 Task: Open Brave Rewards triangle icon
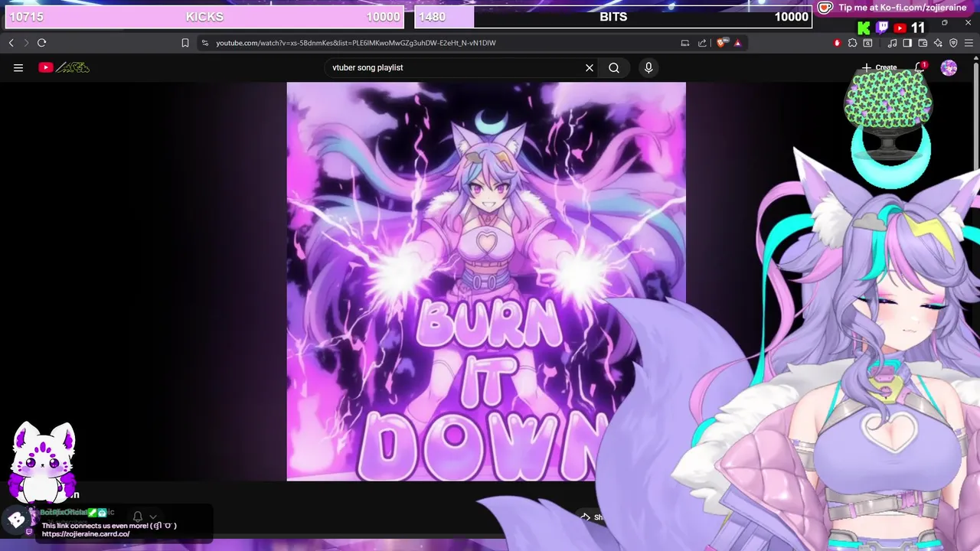pyautogui.click(x=737, y=43)
